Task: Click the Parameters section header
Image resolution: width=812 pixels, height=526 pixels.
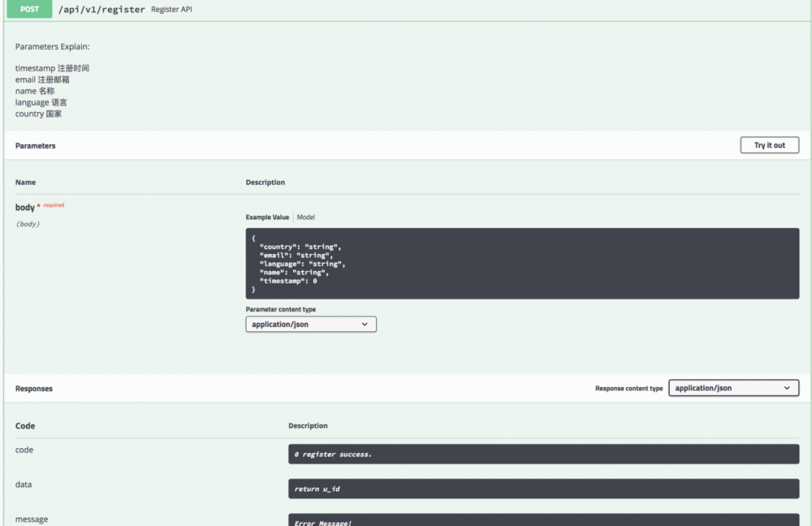Action: (35, 145)
